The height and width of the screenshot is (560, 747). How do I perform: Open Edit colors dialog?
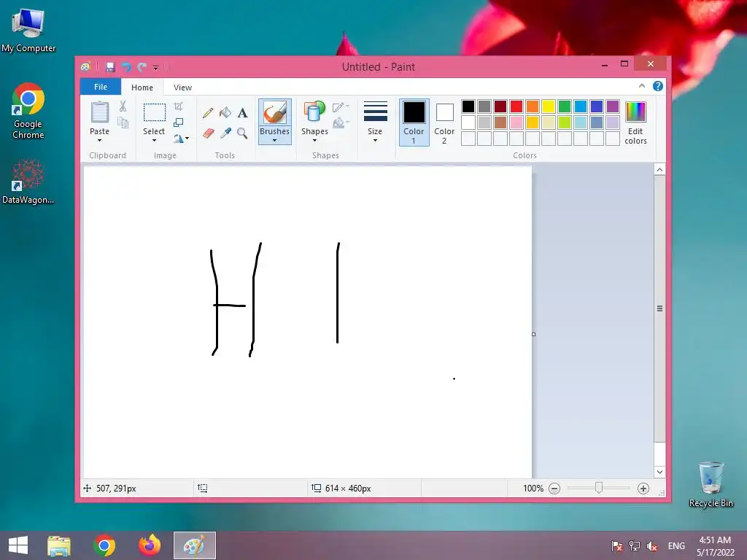pos(635,122)
